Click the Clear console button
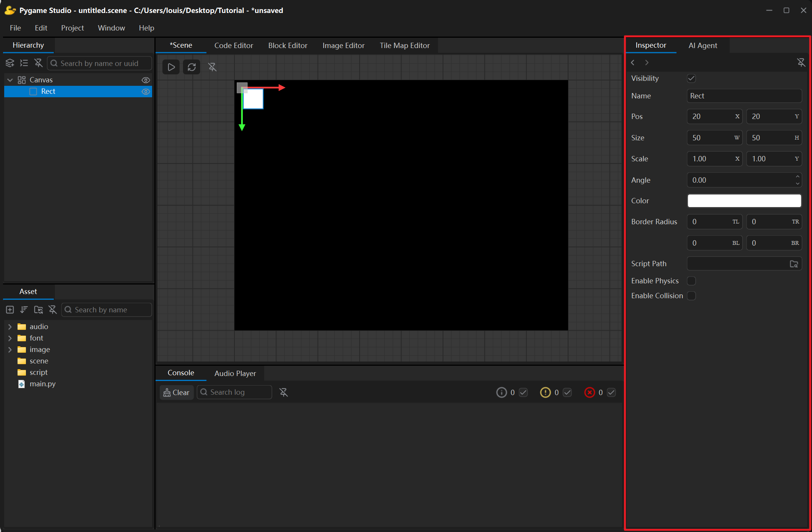This screenshot has width=812, height=532. (x=177, y=392)
